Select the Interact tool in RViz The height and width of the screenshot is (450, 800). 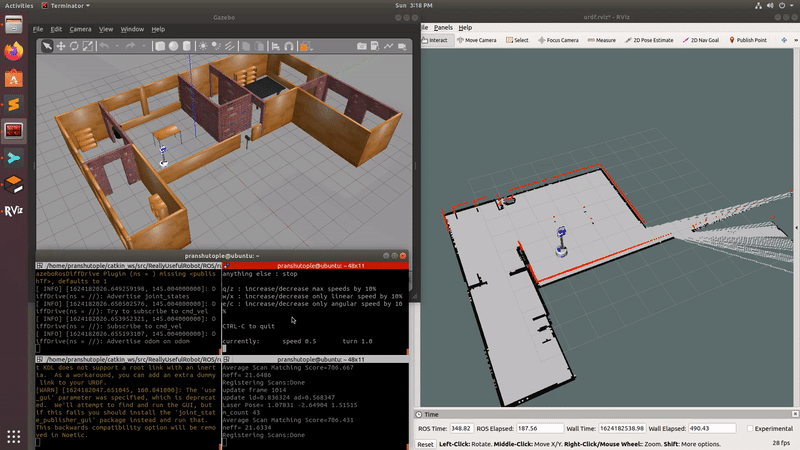pyautogui.click(x=437, y=40)
